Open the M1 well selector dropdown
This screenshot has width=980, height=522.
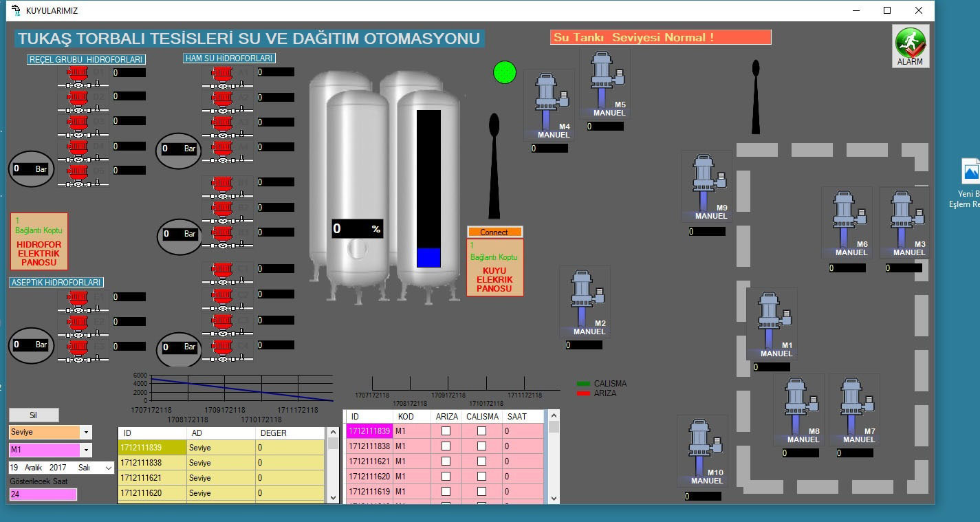(x=86, y=450)
